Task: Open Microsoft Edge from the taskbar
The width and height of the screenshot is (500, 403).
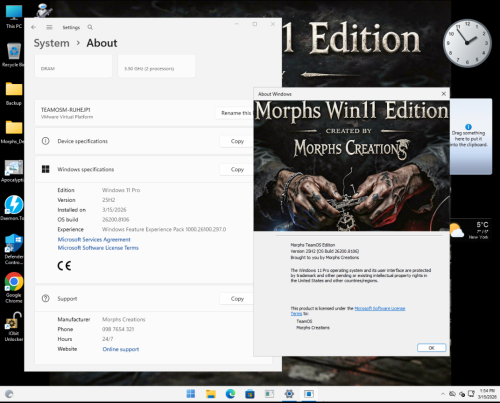Action: [230, 394]
